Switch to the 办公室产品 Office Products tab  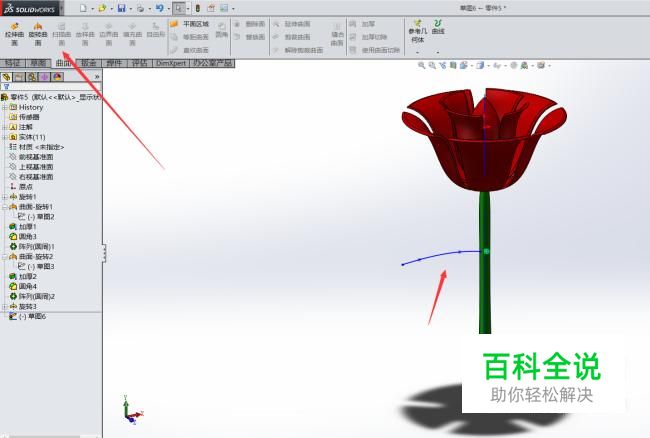212,63
